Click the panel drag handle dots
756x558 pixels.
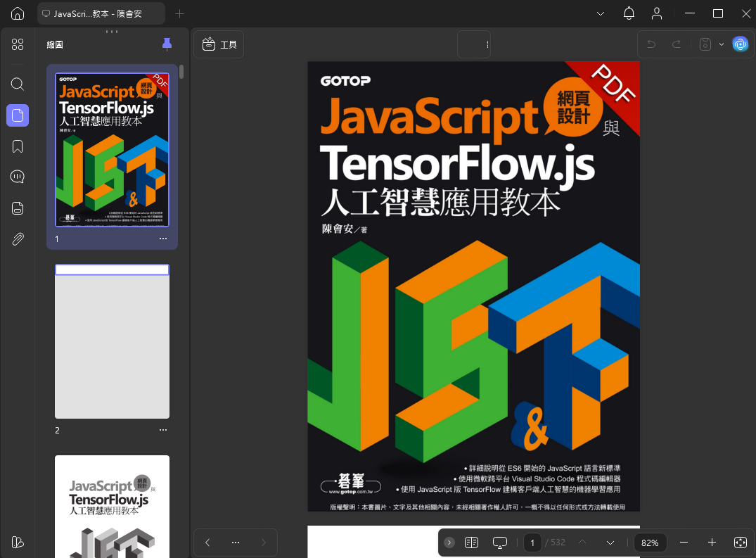tap(112, 32)
